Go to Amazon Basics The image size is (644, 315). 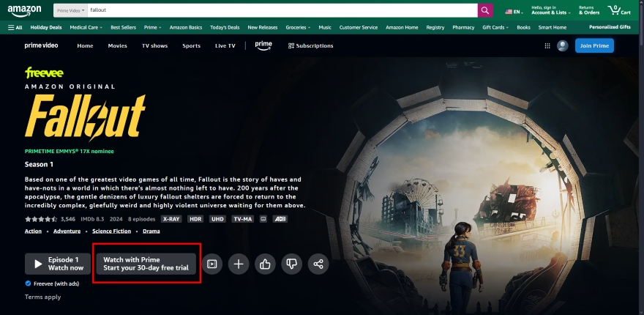pos(186,28)
